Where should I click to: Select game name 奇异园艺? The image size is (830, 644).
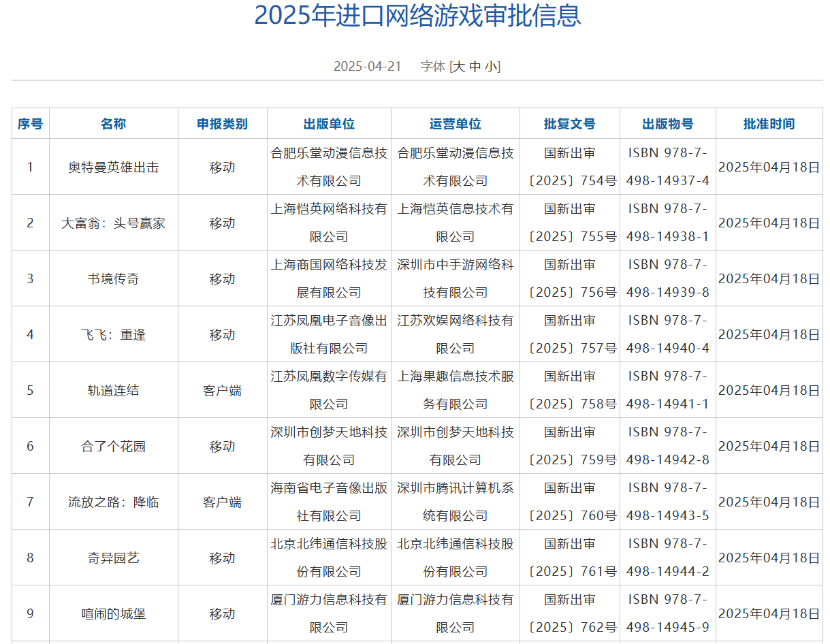pos(113,558)
